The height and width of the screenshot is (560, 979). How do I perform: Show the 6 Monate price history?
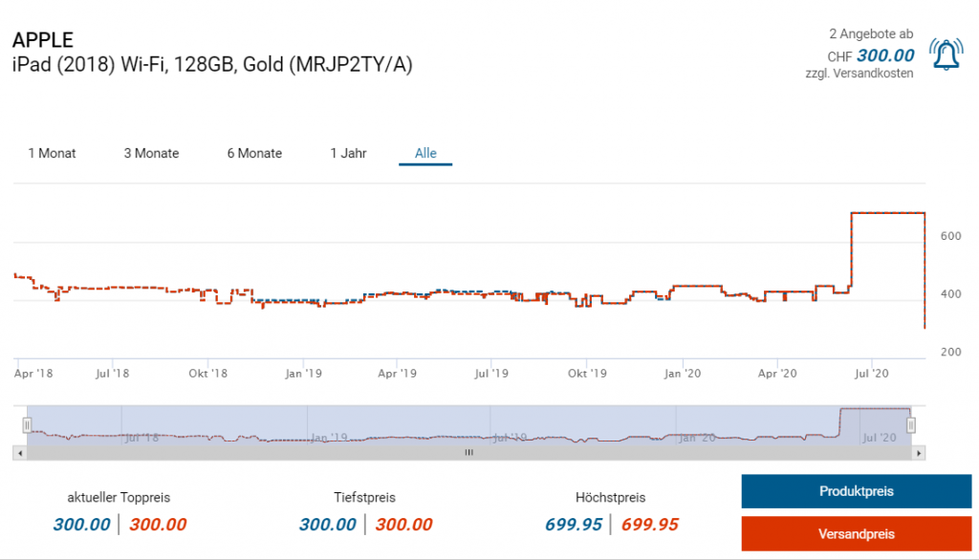254,153
